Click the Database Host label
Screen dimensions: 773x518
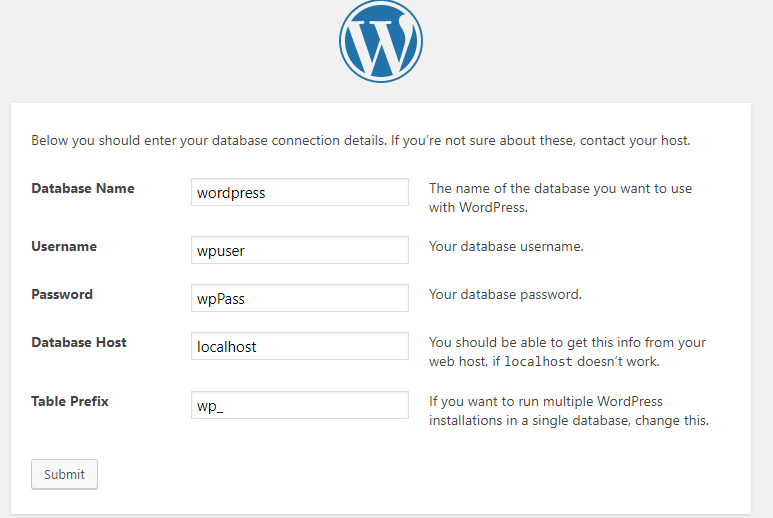pyautogui.click(x=79, y=342)
